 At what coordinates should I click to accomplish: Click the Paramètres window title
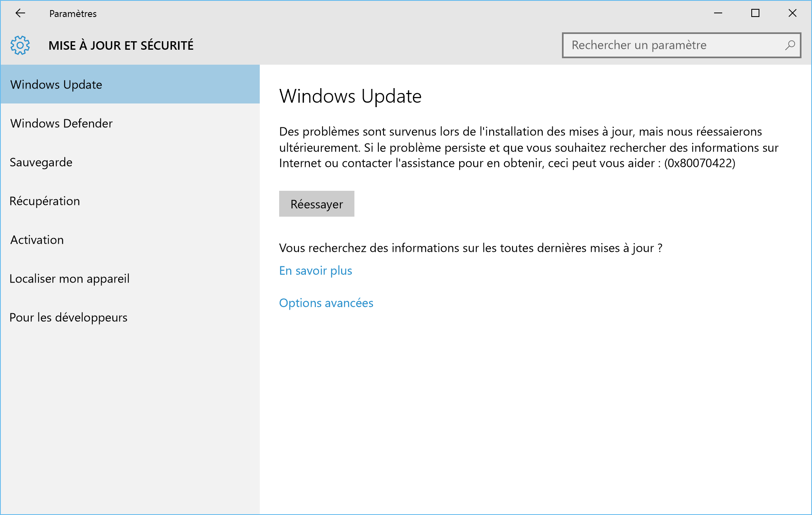pyautogui.click(x=73, y=14)
